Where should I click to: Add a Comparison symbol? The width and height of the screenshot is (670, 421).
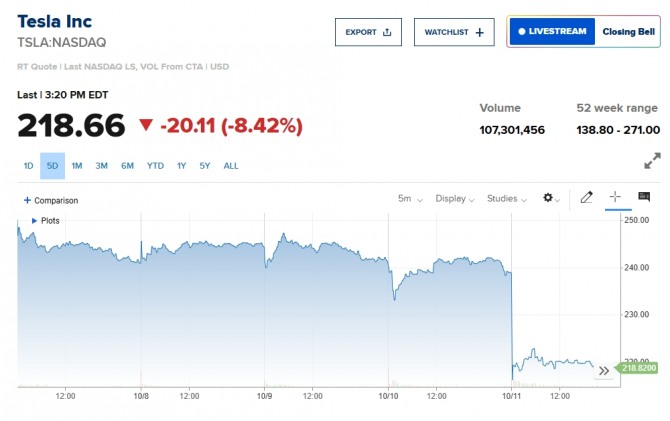pyautogui.click(x=50, y=200)
